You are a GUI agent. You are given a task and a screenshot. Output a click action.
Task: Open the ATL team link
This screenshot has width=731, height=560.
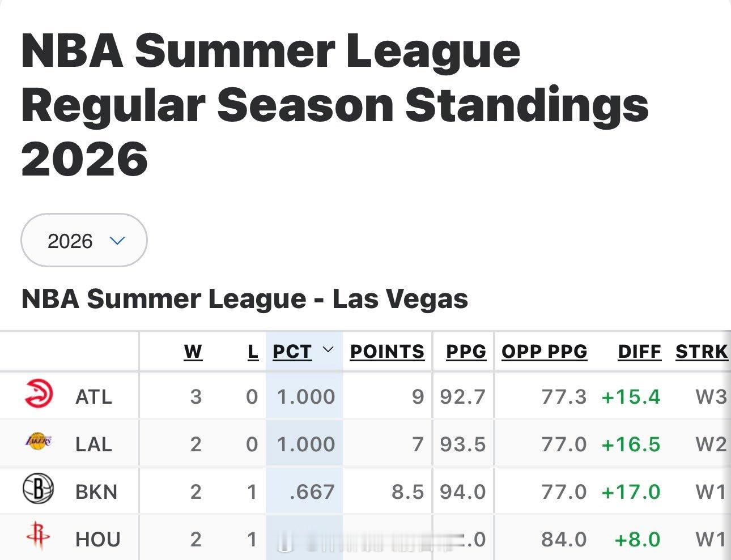pyautogui.click(x=93, y=397)
